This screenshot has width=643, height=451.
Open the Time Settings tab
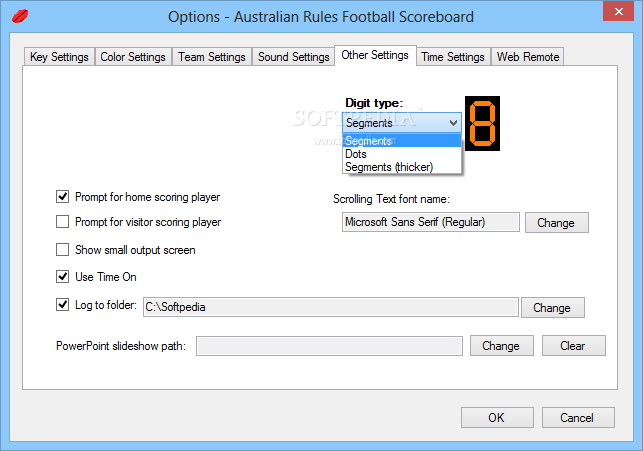pos(453,57)
